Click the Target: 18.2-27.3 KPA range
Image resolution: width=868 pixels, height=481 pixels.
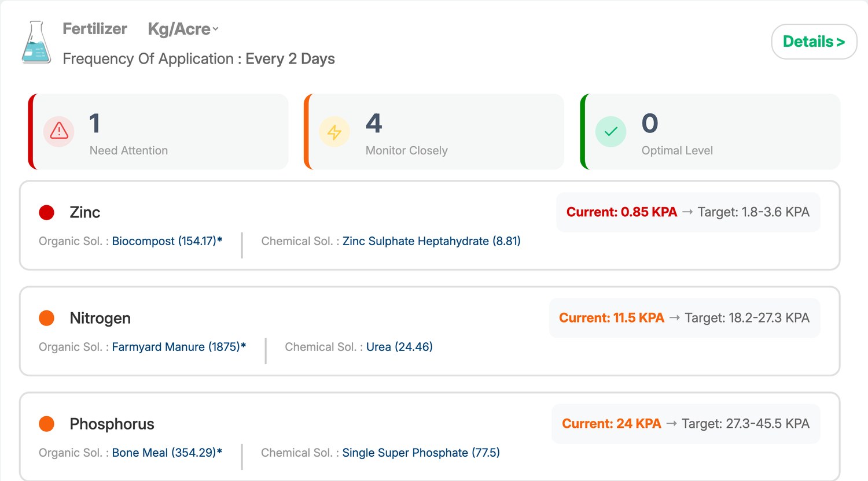tap(747, 318)
